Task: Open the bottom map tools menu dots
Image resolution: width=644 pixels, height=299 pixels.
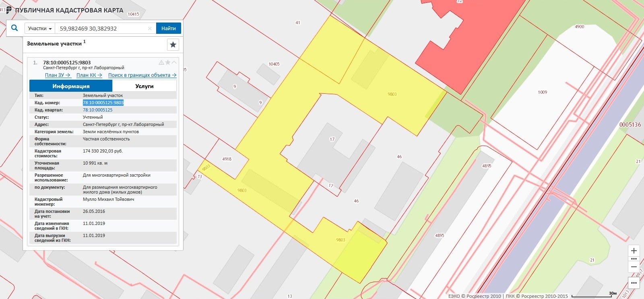Action: coord(634,283)
